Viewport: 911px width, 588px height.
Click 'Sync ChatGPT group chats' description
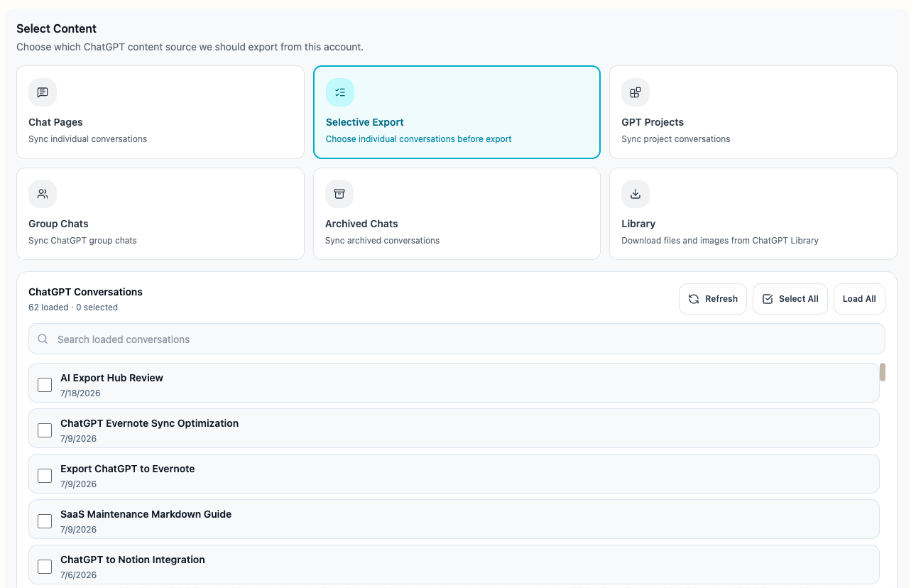click(82, 241)
